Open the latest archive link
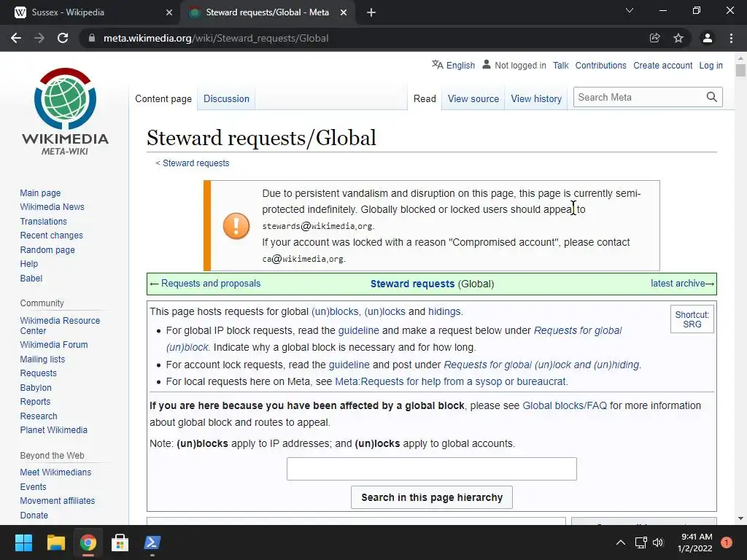 [678, 284]
